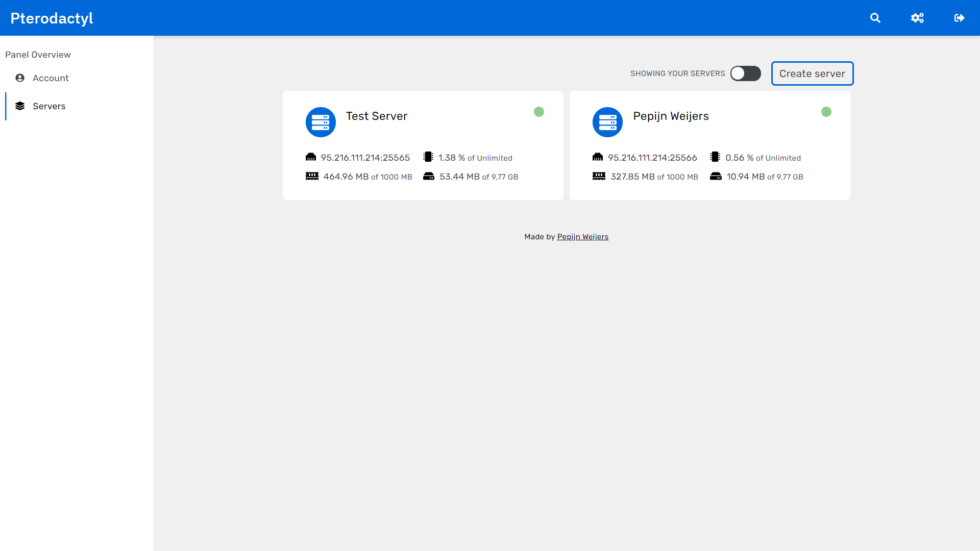Click disk icon beside 10.94 MB
This screenshot has height=551, width=980.
tap(716, 177)
